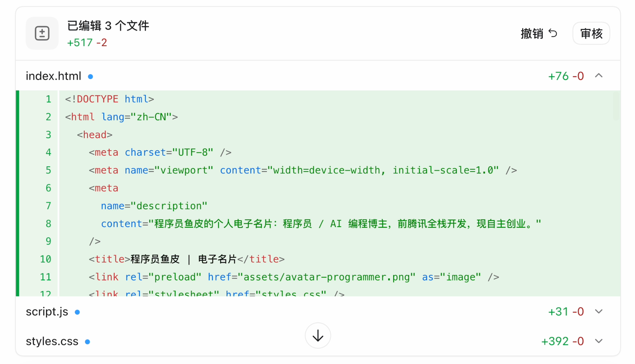Click the scroll-down arrow circle button
This screenshot has height=364, width=635.
coord(318,336)
